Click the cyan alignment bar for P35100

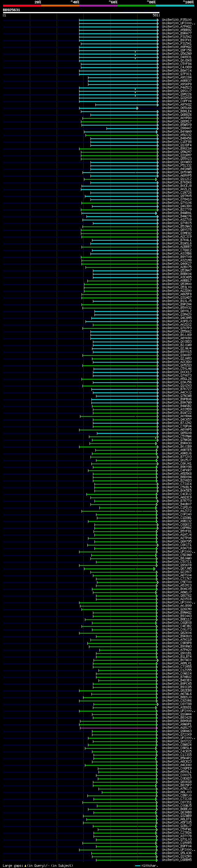(x=119, y=20)
